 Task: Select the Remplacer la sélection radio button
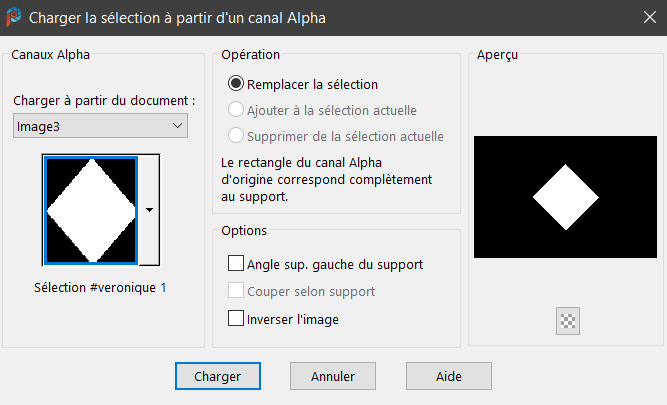[237, 85]
